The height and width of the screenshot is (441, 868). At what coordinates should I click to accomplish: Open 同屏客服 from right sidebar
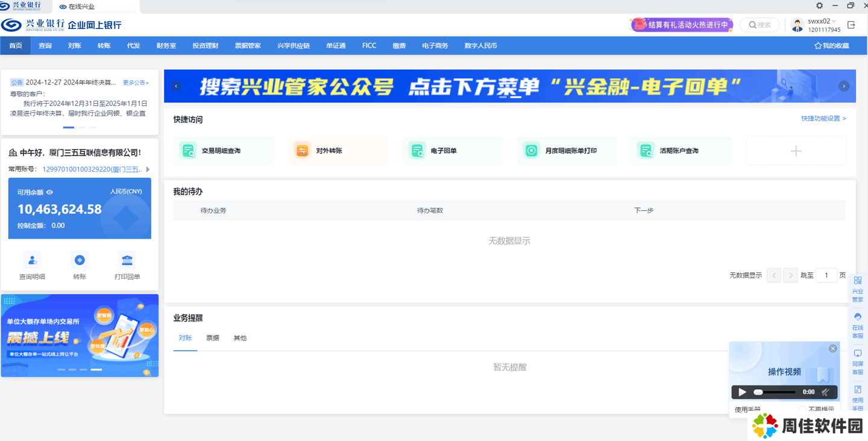click(858, 363)
